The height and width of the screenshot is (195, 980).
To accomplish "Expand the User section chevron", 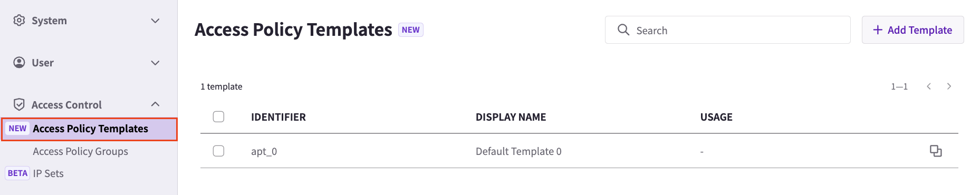I will (x=155, y=63).
